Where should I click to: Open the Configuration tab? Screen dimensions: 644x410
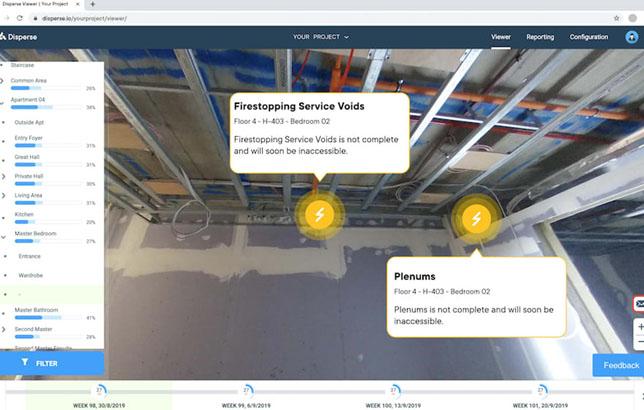pyautogui.click(x=588, y=37)
